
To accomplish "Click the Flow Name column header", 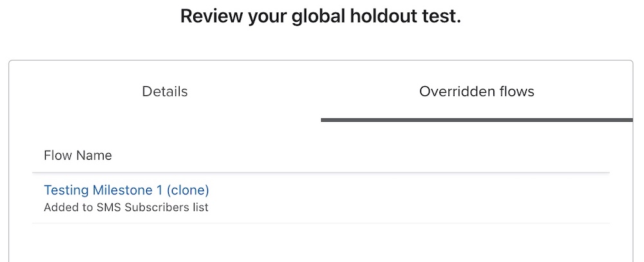I will coord(78,155).
